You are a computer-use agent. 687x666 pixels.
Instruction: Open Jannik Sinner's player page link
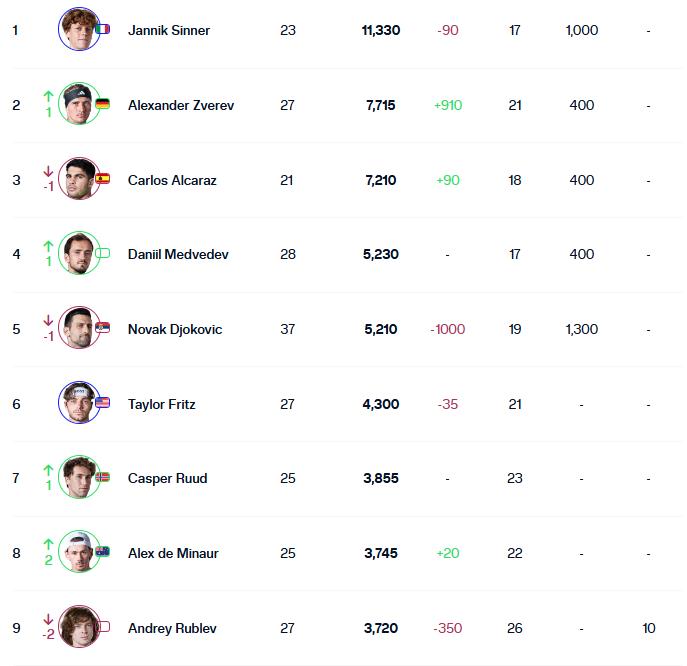(169, 30)
